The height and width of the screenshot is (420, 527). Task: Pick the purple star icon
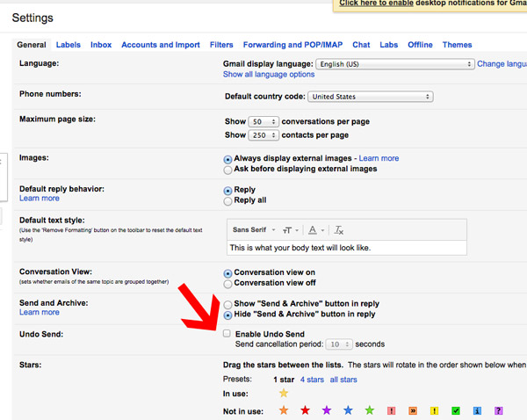coord(327,410)
